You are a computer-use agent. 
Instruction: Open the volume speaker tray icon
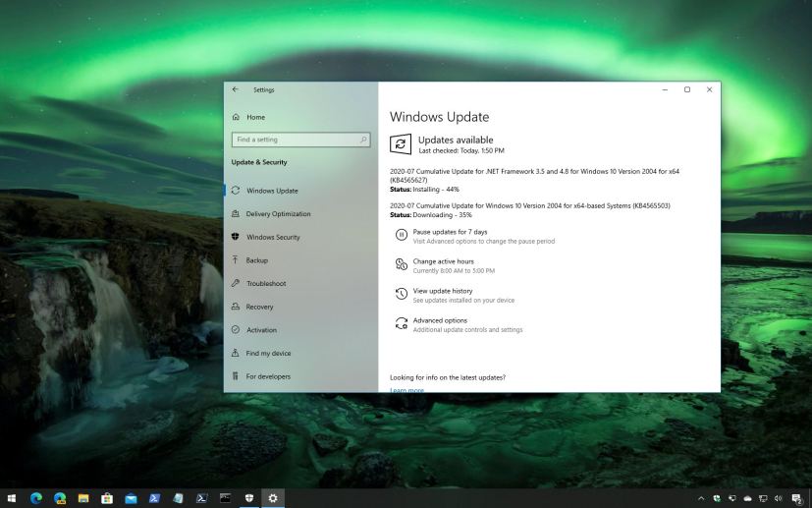pyautogui.click(x=779, y=499)
